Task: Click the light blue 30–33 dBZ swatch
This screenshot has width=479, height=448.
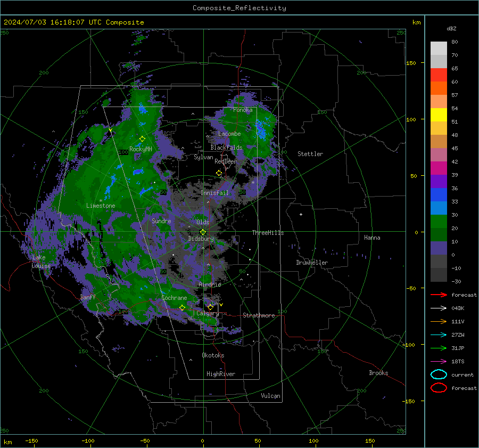Action: click(x=439, y=208)
